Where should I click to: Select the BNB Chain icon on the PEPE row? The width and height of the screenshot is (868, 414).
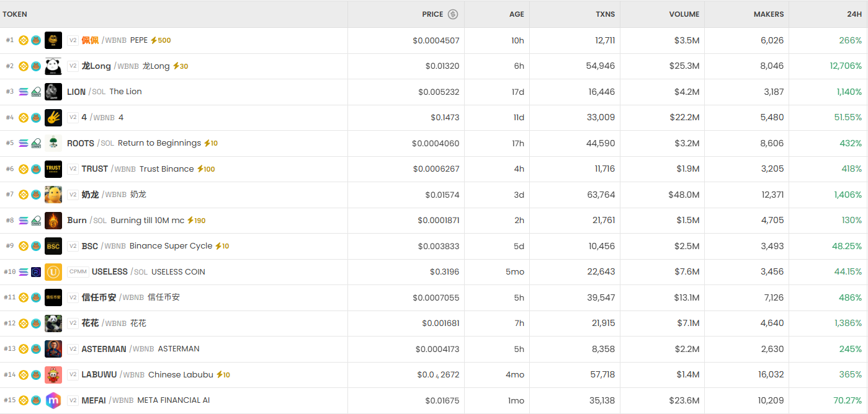(24, 40)
